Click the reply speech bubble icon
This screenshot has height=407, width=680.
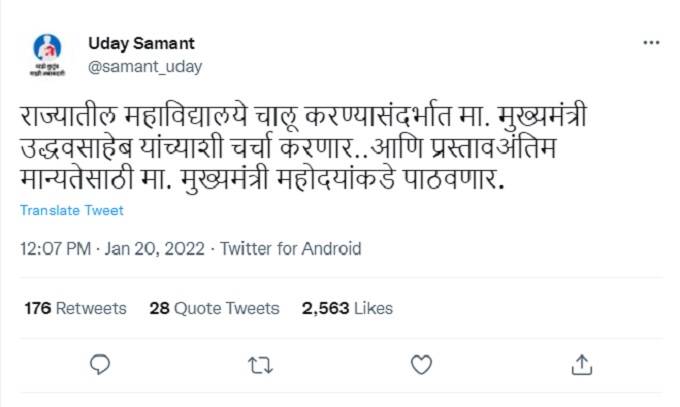[100, 362]
